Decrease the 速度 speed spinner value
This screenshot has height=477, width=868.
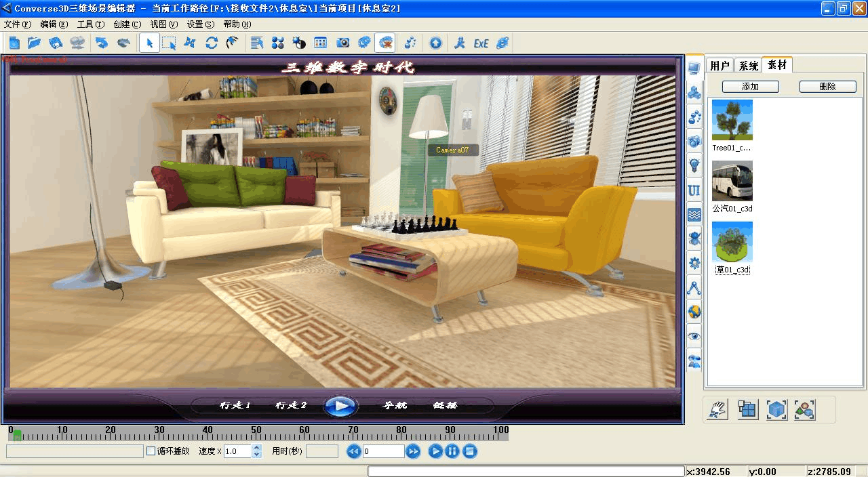tap(256, 455)
